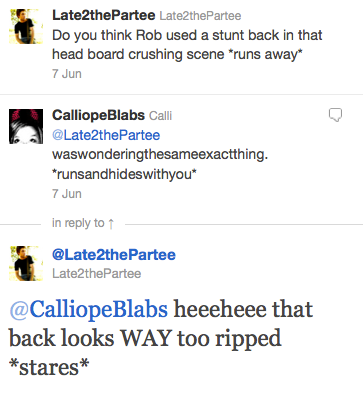Open the avatar beside the blue @Late2thePartee heading
This screenshot has width=363, height=394.
click(26, 263)
